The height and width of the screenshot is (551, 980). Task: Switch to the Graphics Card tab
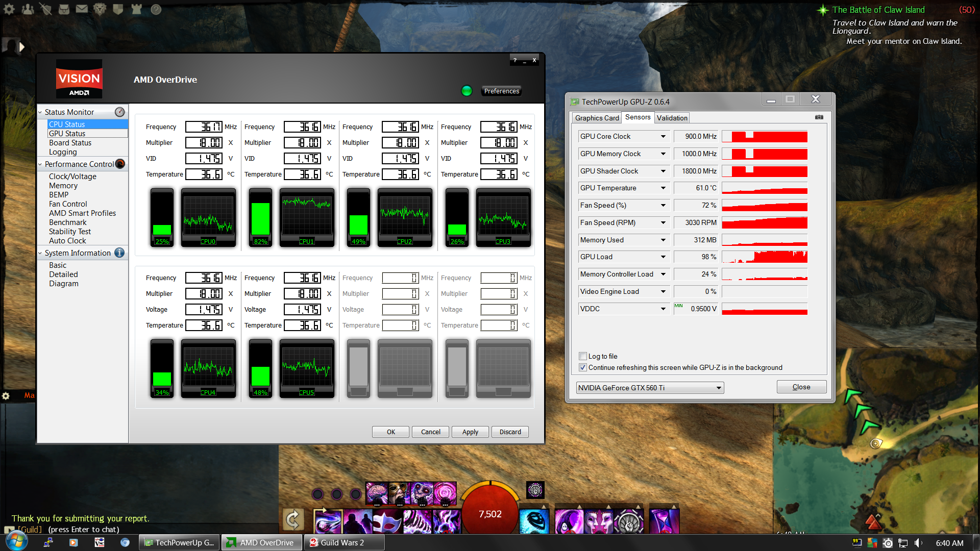click(x=597, y=118)
